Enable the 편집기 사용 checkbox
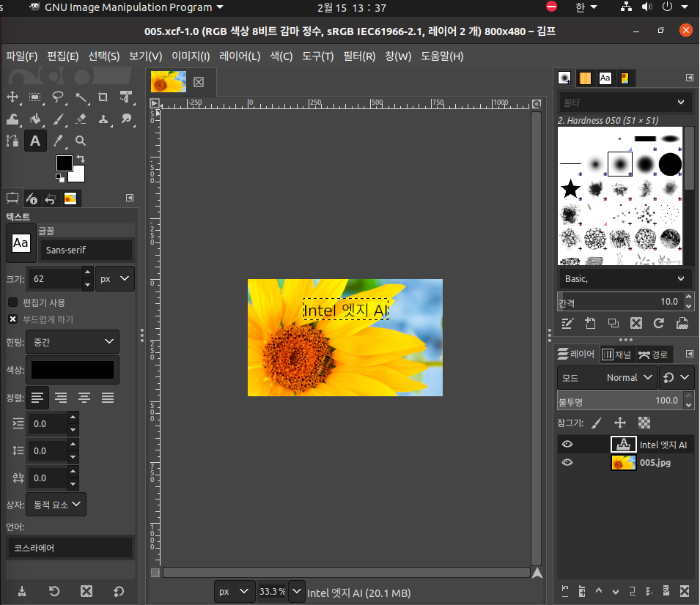 [12, 302]
